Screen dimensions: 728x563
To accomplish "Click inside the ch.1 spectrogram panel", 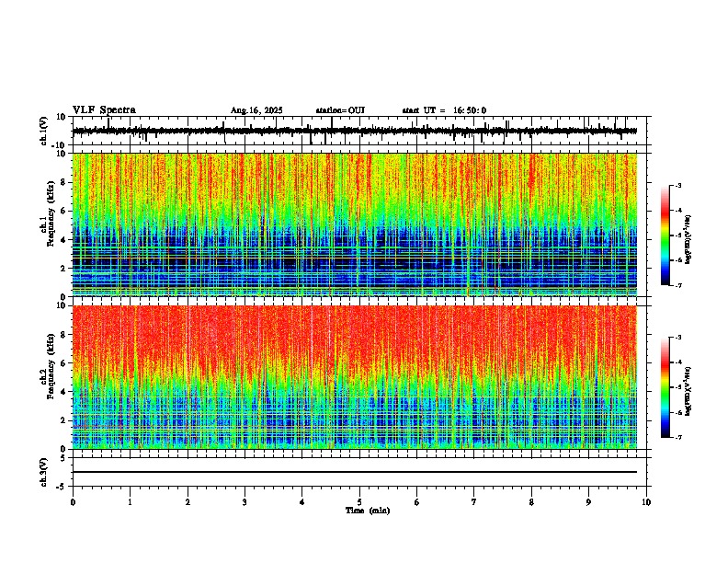I will (x=355, y=224).
